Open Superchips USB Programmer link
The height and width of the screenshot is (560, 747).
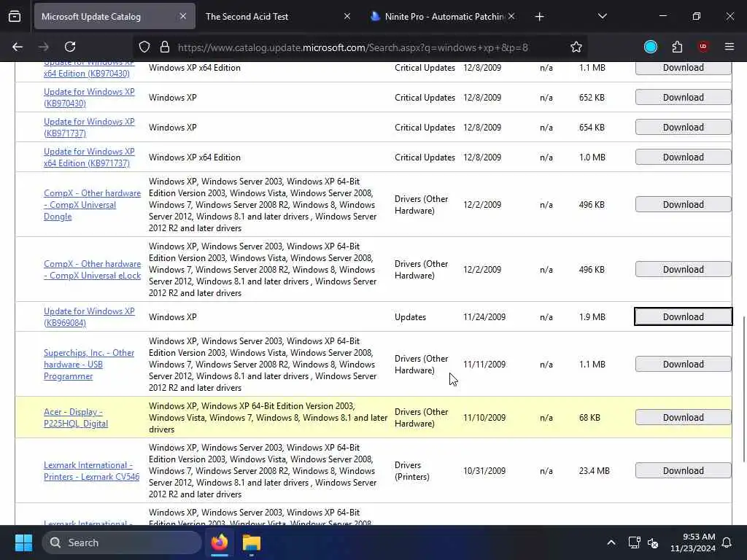[89, 365]
